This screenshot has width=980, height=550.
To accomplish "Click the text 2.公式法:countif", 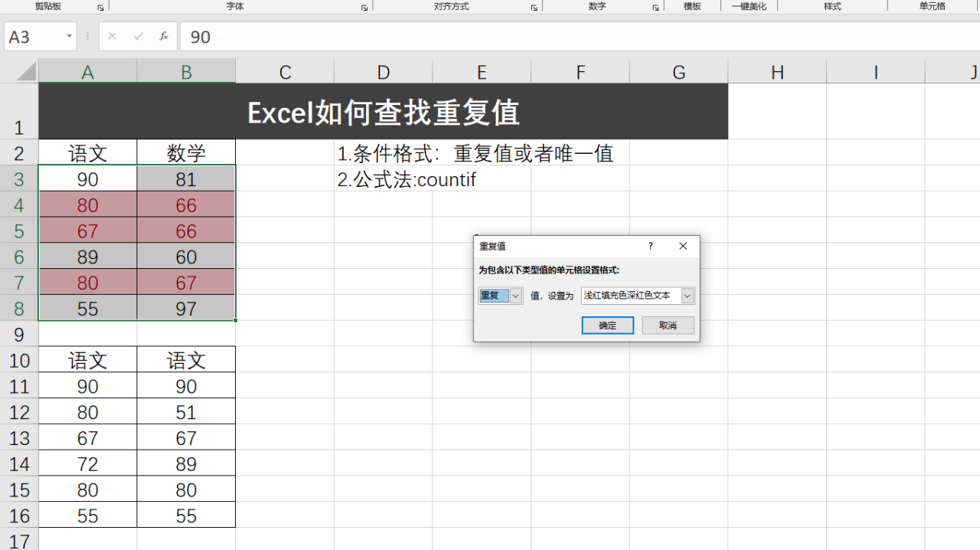I will [407, 180].
